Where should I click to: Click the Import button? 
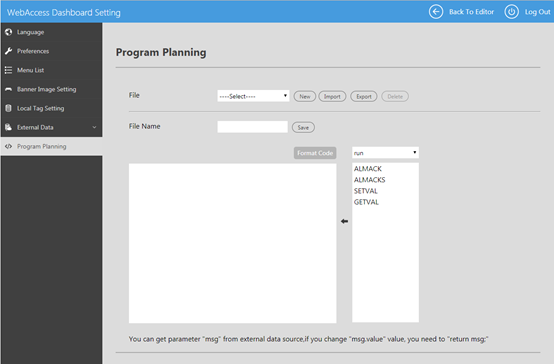(332, 96)
